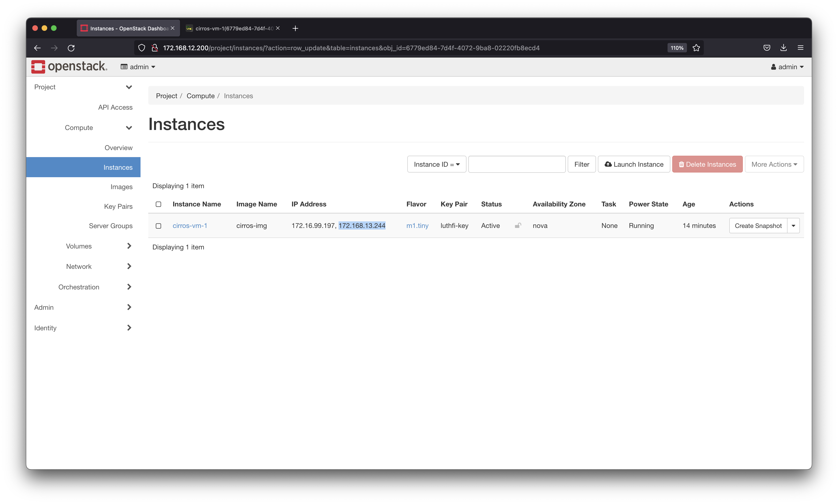
Task: Open Server Groups in the sidebar
Action: [x=110, y=226]
